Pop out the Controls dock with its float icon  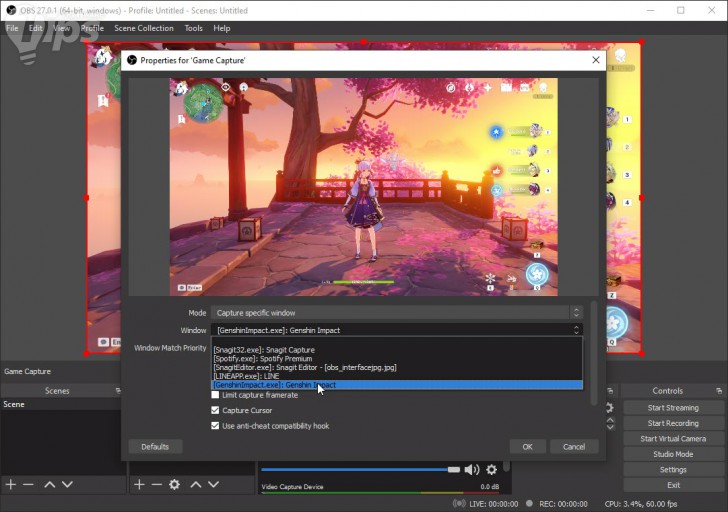click(x=719, y=391)
